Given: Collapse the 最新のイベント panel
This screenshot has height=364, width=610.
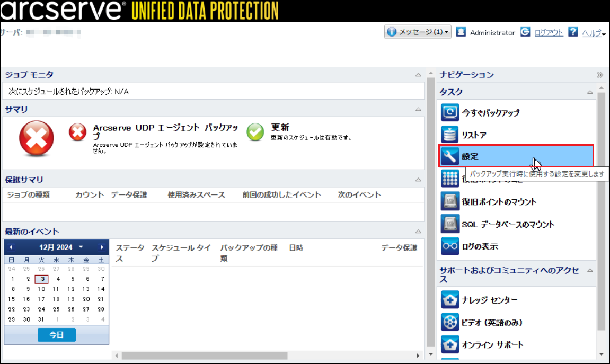Looking at the screenshot, I should click(x=418, y=232).
